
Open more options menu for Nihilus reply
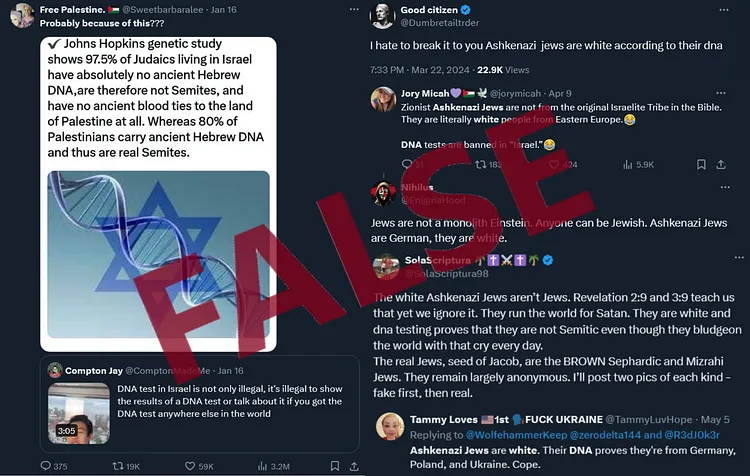point(725,187)
